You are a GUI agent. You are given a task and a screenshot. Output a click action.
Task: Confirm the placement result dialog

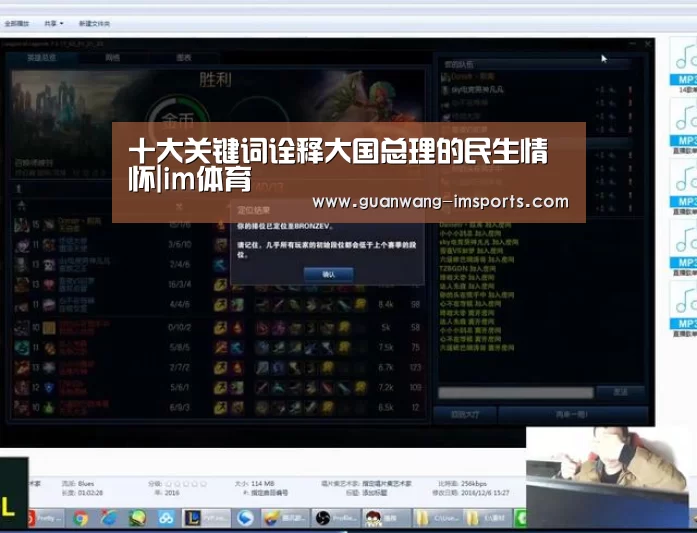328,274
